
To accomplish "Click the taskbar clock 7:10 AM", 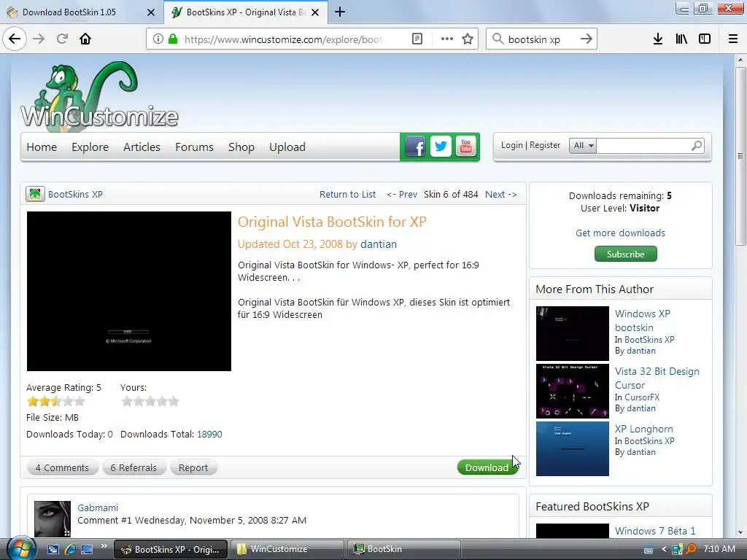I will 719,549.
